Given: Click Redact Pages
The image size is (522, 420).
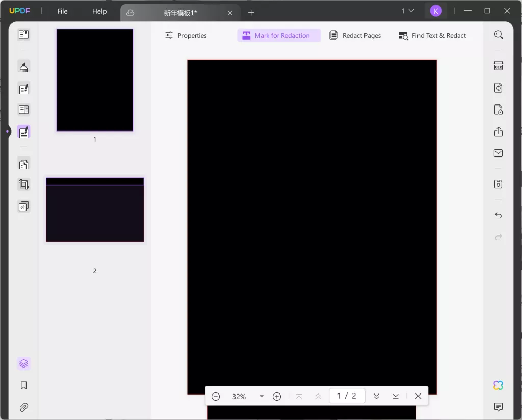Looking at the screenshot, I should pyautogui.click(x=355, y=35).
